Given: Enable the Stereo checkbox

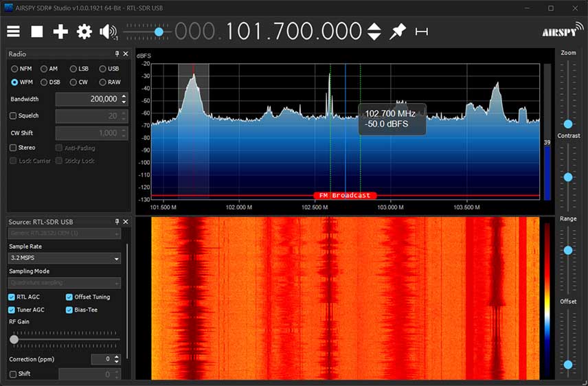Looking at the screenshot, I should 13,148.
